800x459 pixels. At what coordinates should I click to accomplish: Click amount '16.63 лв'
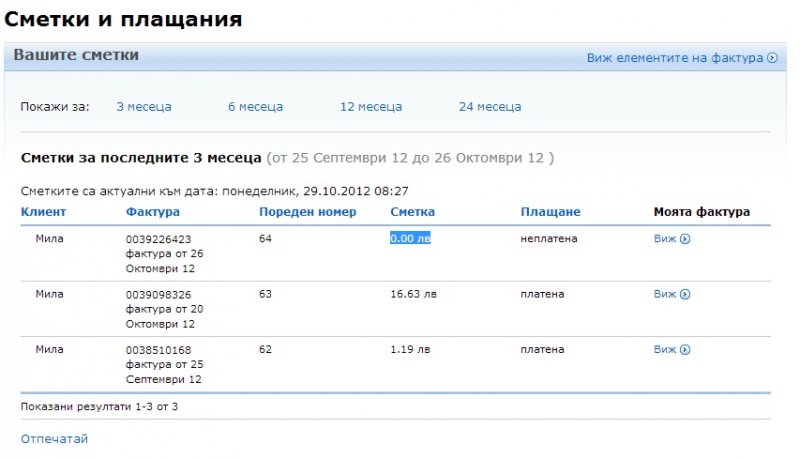point(413,294)
